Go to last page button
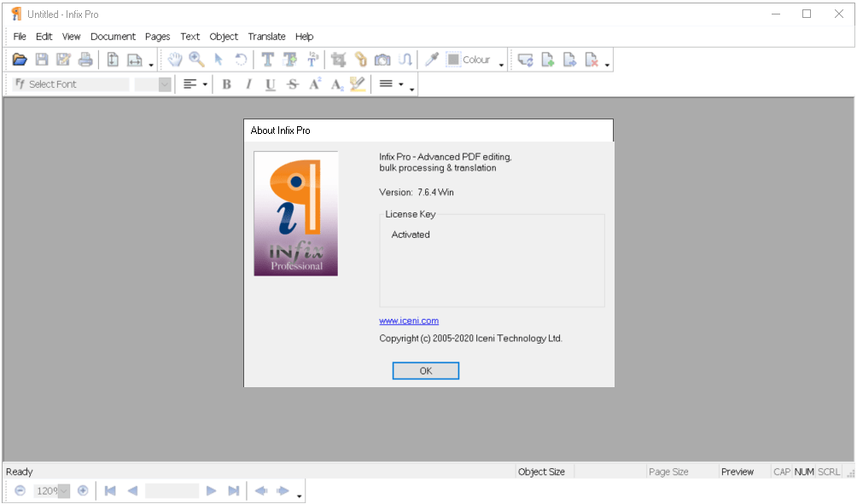The image size is (857, 504). pos(233,491)
